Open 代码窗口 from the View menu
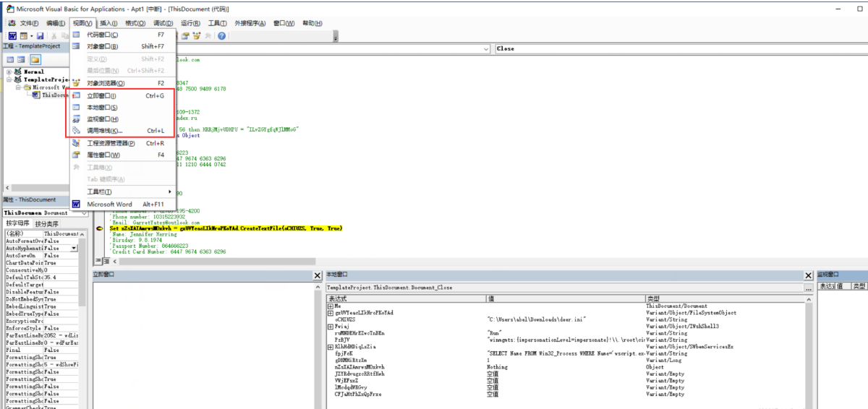The image size is (868, 409). click(x=122, y=35)
